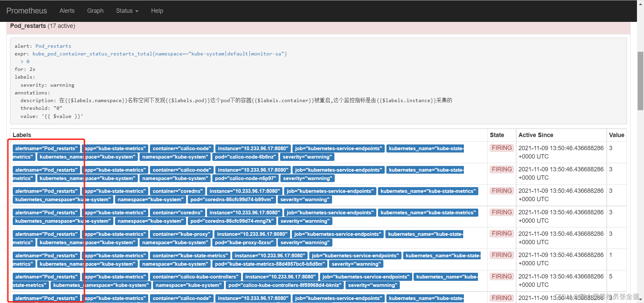644x303 pixels.
Task: Click pod="kube-proxy-5zxsr" label badge
Action: coord(244,243)
